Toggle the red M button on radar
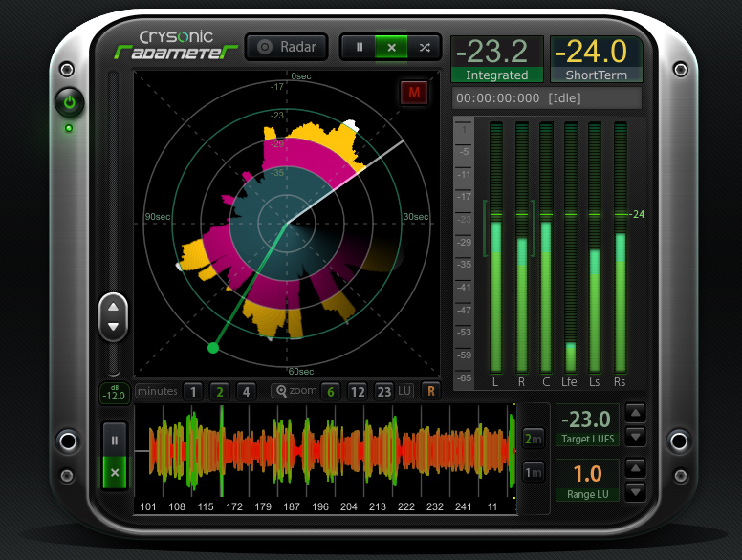 point(414,93)
